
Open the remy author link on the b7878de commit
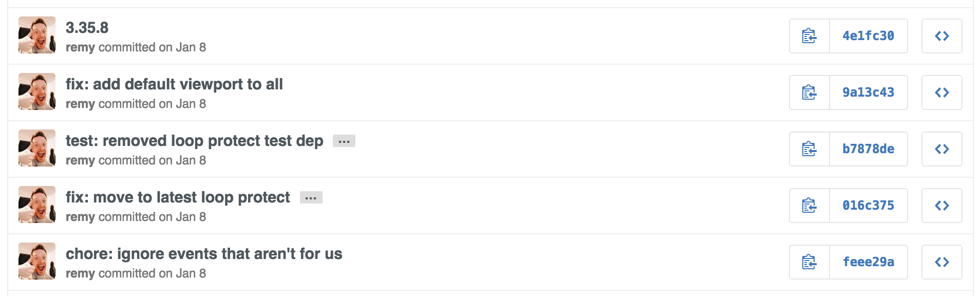click(x=80, y=161)
